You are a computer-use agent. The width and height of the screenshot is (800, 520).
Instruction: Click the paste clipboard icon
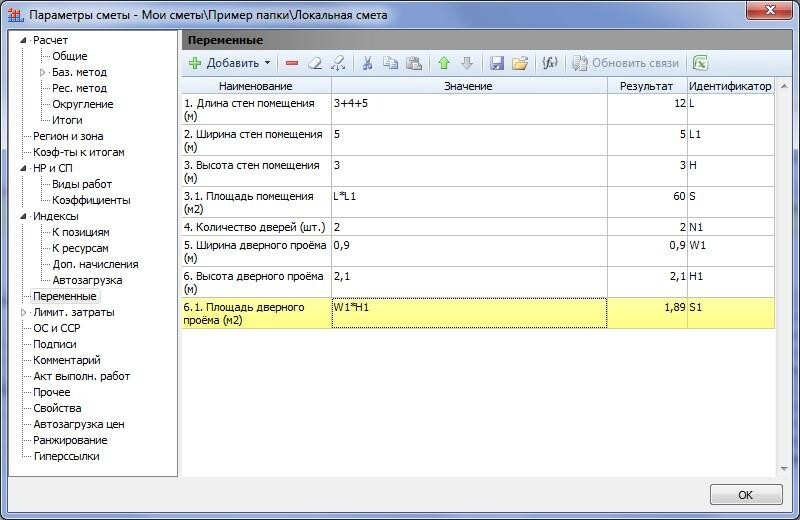[413, 63]
